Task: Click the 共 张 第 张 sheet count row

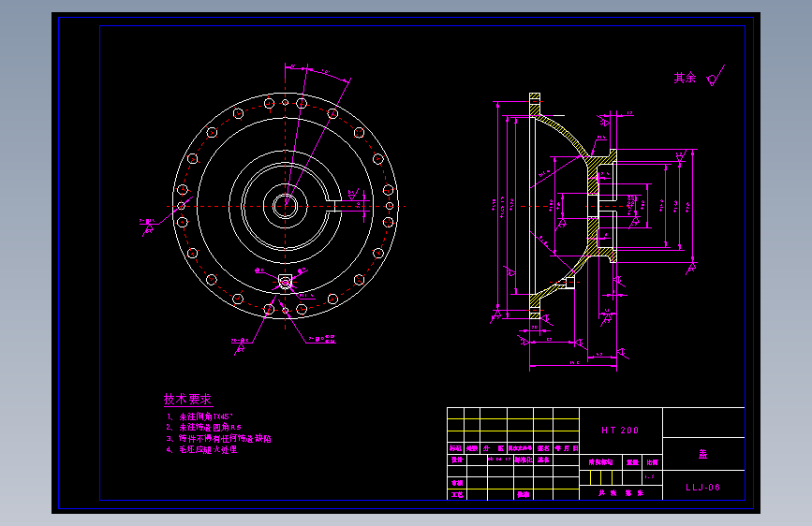Action: point(621,493)
